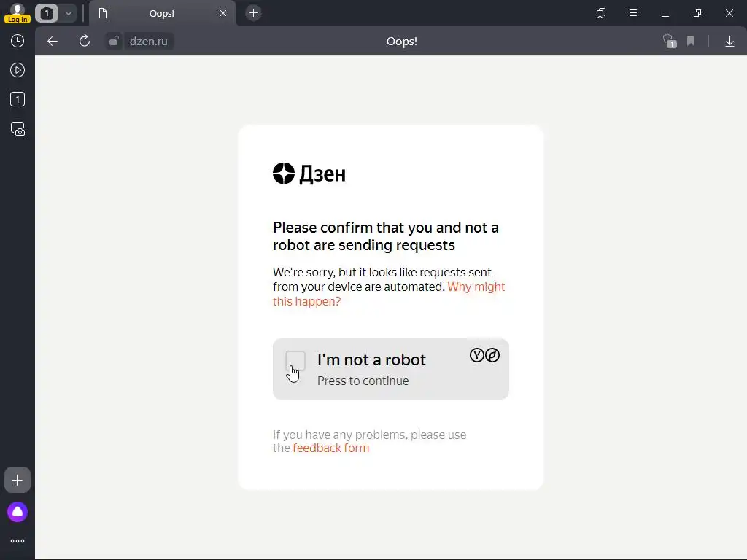The height and width of the screenshot is (560, 747).
Task: Click the unlocked padlock site info icon
Action: (113, 42)
